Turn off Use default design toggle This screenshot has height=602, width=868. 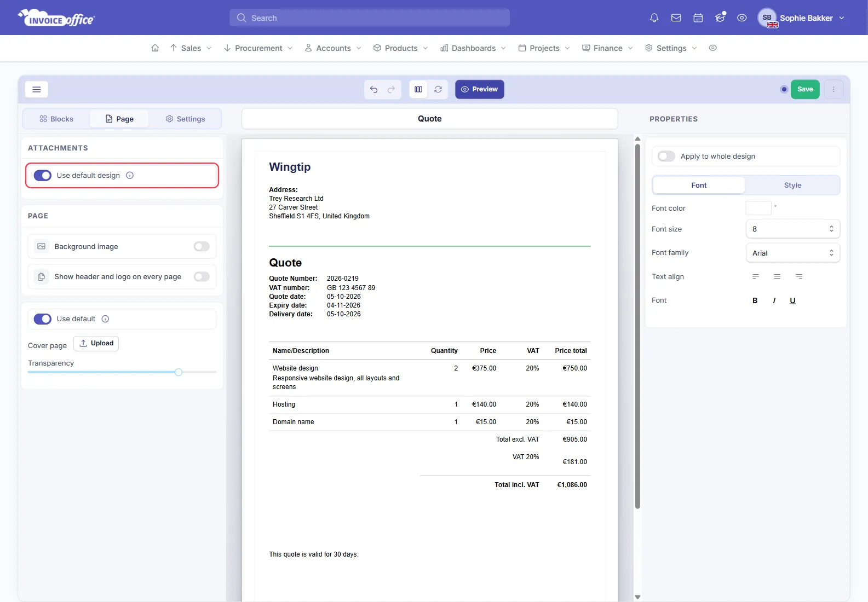click(43, 176)
